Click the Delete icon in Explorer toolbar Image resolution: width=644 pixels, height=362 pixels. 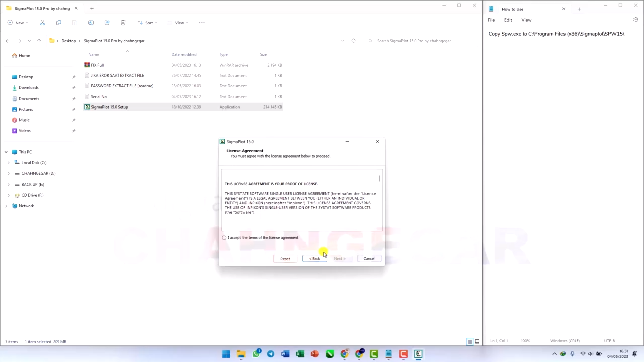coord(123,22)
